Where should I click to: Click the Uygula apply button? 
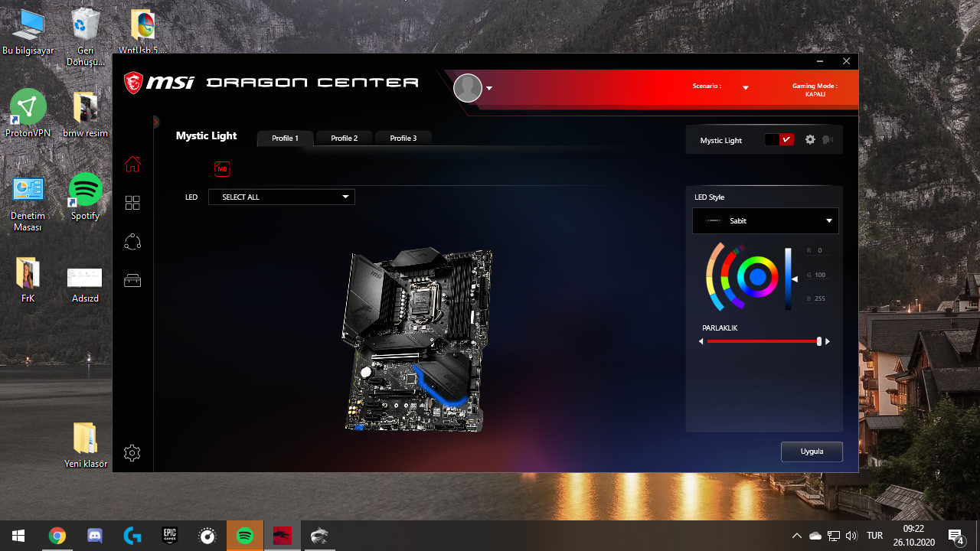point(812,452)
